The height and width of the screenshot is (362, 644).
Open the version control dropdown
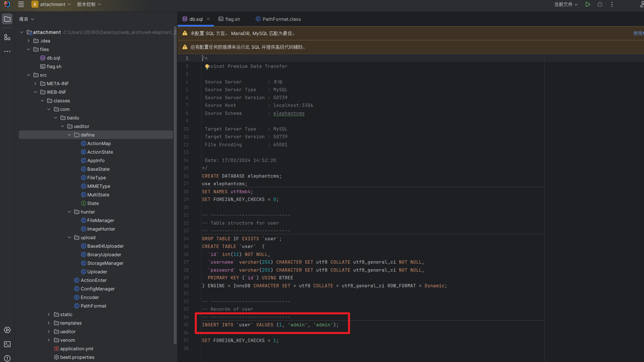pyautogui.click(x=89, y=4)
